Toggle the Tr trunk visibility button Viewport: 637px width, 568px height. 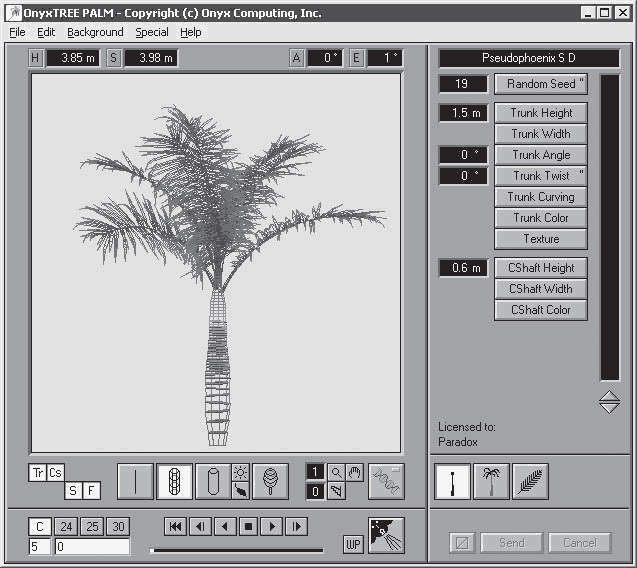tap(37, 473)
